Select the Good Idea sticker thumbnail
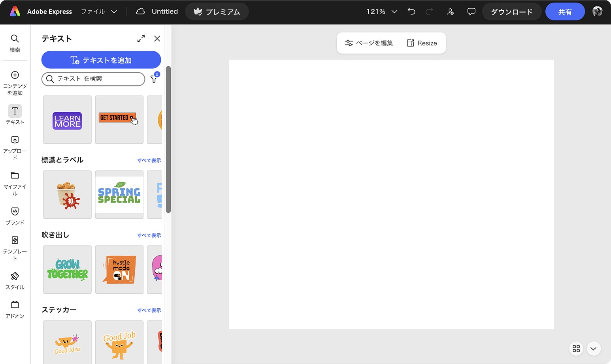This screenshot has width=611, height=364. coord(67,342)
